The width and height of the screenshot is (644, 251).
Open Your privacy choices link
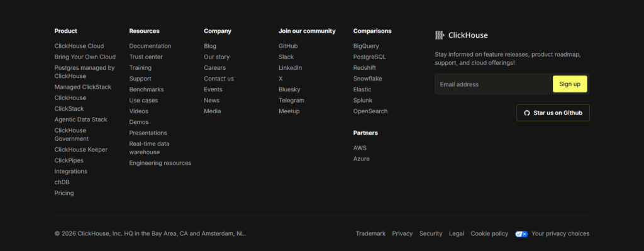click(560, 234)
